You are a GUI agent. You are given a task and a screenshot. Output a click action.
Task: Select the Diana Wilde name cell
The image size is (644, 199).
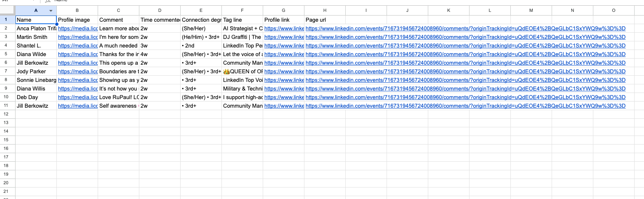pyautogui.click(x=36, y=54)
